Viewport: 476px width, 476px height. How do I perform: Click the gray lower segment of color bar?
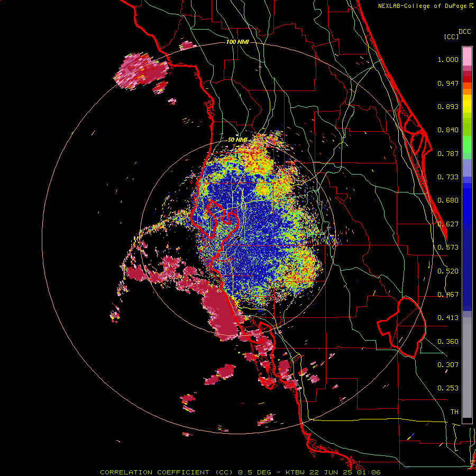coord(467,368)
